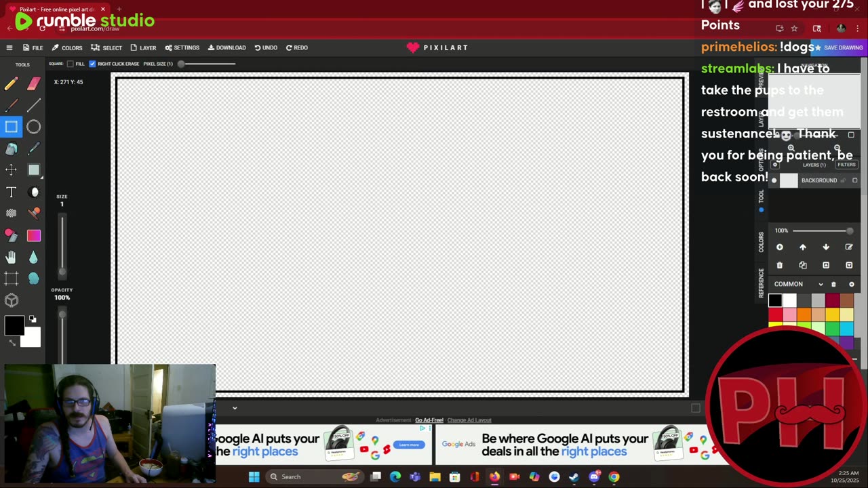
Task: Move layer up with the arrow
Action: (803, 247)
